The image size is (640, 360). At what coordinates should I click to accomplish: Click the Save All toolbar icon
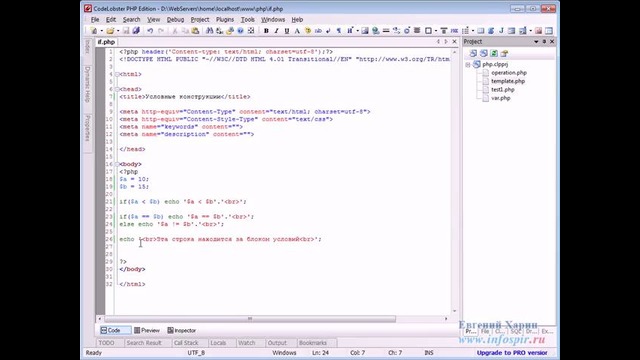[x=136, y=31]
